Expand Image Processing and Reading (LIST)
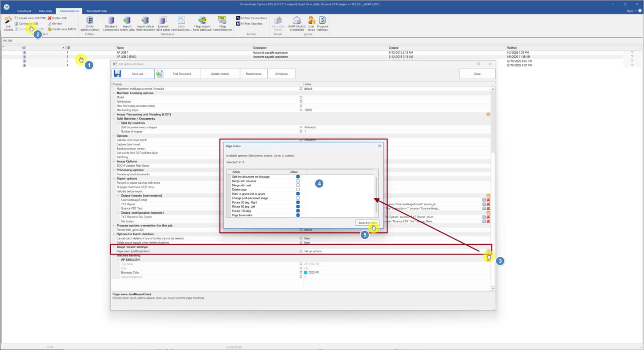This screenshot has height=350, width=644. point(114,114)
